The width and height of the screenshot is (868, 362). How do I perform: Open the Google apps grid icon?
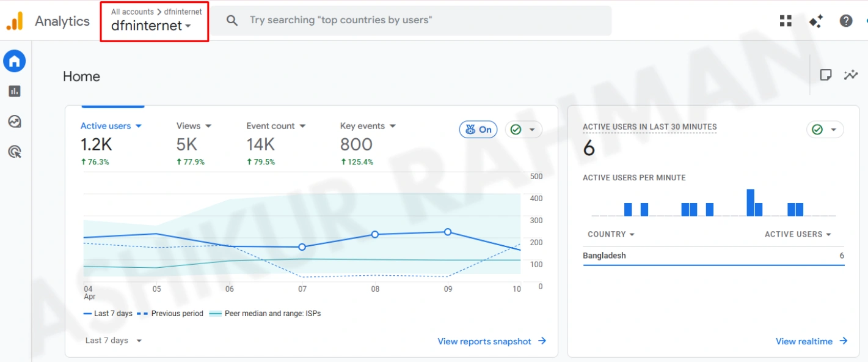[x=786, y=21]
